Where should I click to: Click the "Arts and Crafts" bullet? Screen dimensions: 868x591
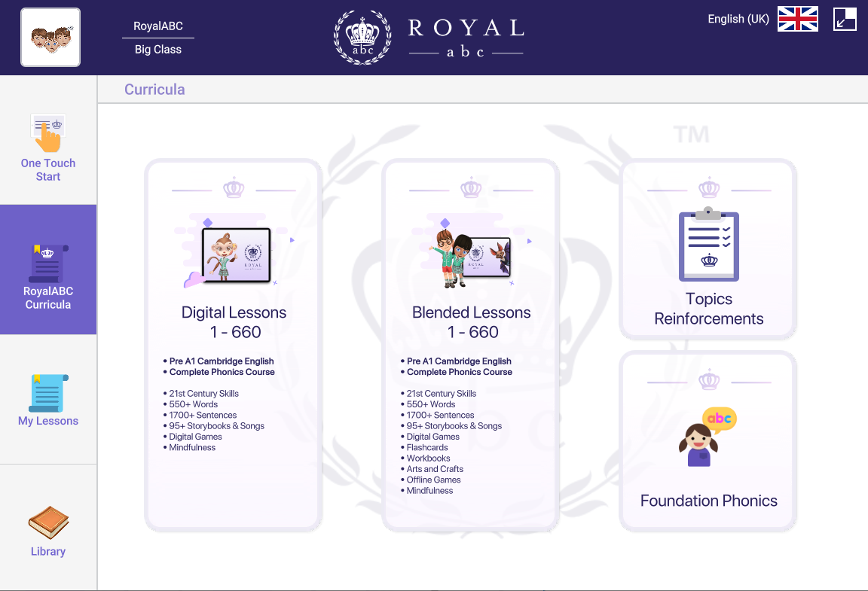tap(435, 469)
